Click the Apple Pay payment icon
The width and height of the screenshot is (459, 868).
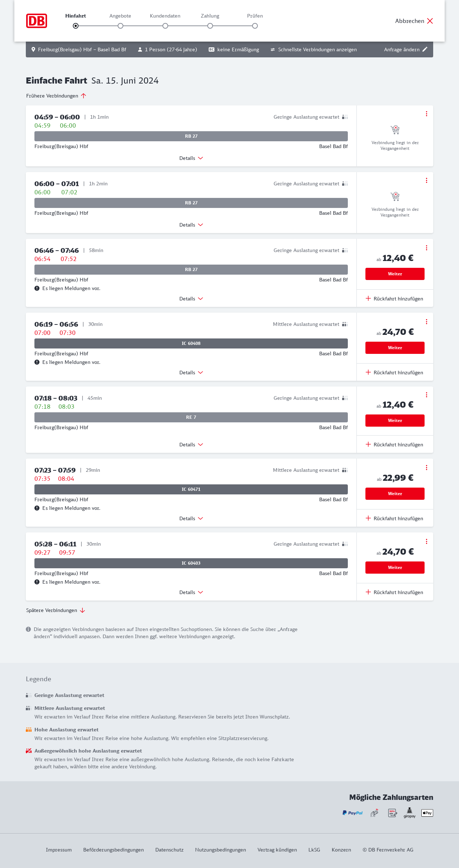point(427,813)
